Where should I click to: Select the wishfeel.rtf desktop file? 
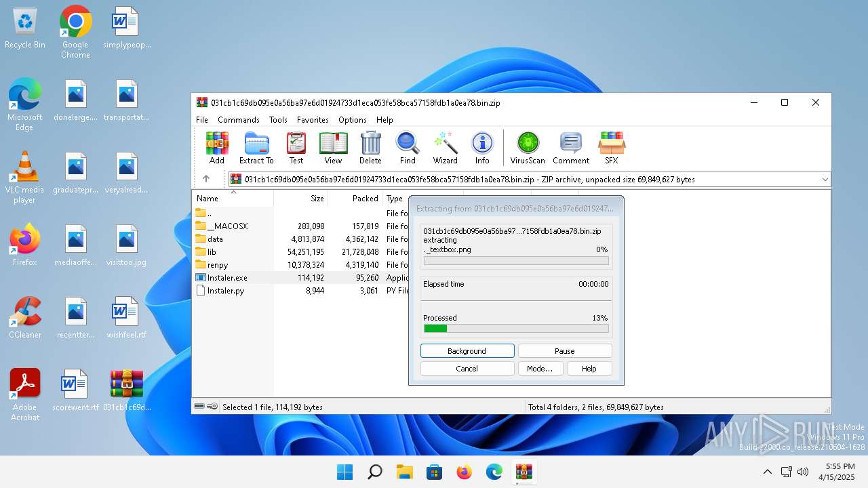tap(127, 318)
